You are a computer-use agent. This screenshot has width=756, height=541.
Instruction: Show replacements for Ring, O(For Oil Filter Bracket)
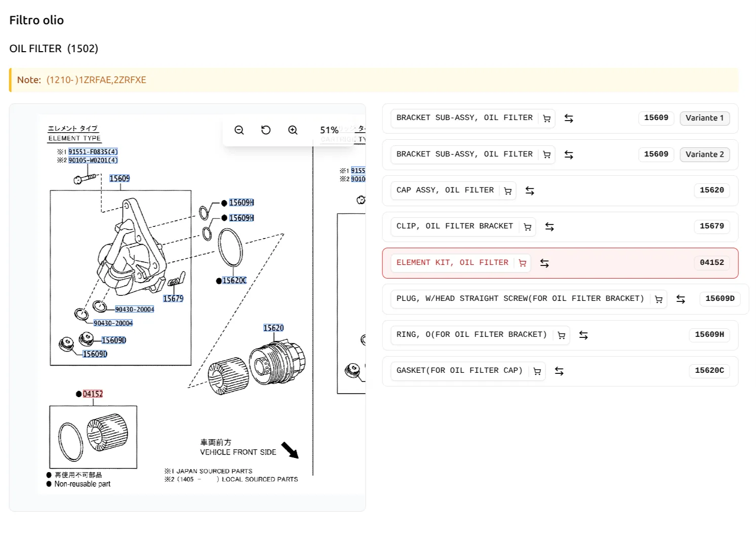tap(583, 335)
